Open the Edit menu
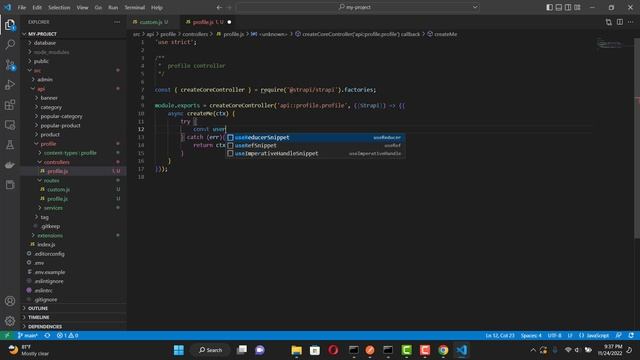The width and height of the screenshot is (640, 360). pos(37,7)
